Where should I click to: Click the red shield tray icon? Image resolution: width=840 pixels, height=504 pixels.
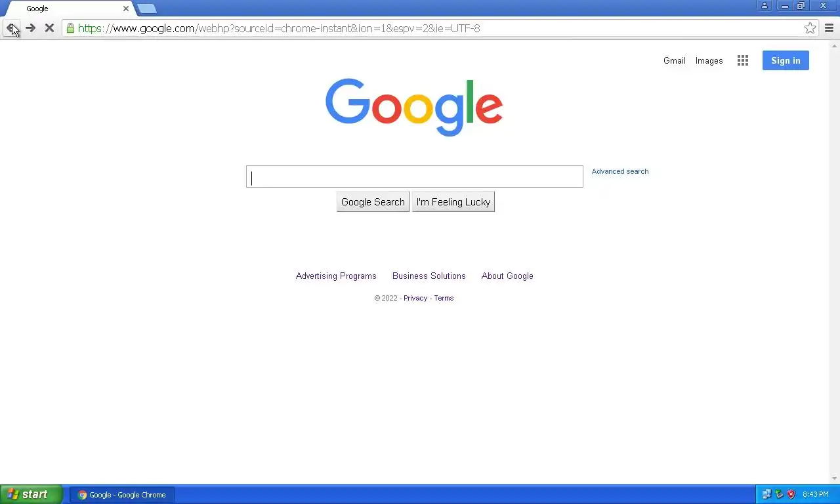tap(791, 494)
